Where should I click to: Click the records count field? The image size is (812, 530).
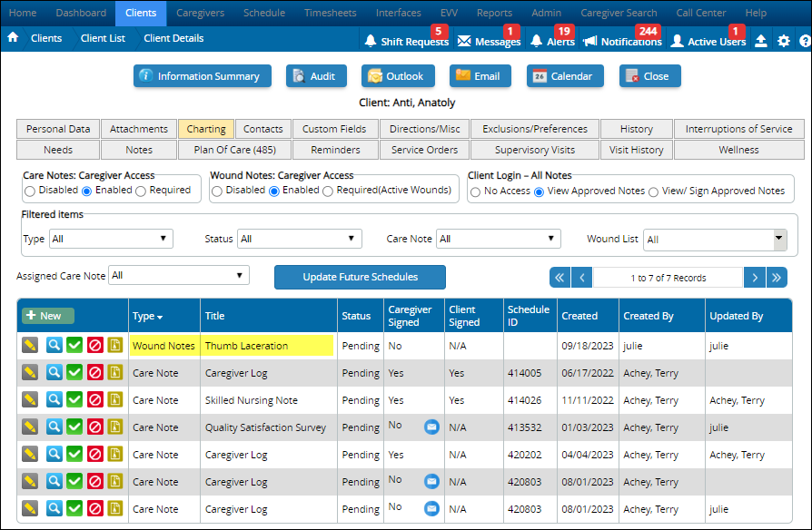pyautogui.click(x=668, y=278)
